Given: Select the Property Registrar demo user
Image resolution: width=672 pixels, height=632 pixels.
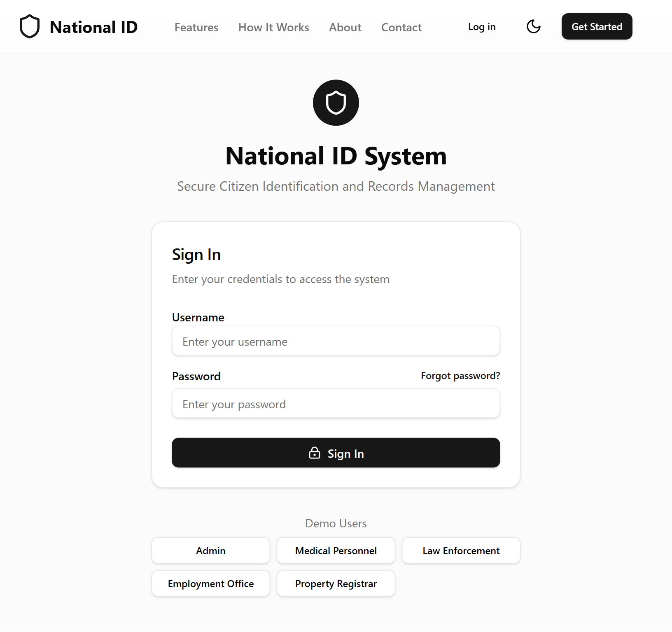Looking at the screenshot, I should click(336, 583).
